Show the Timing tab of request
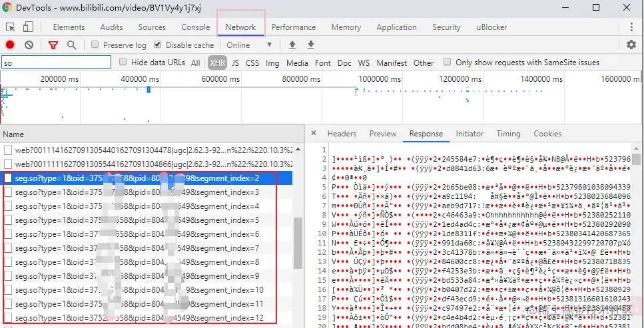The width and height of the screenshot is (644, 328). 508,134
